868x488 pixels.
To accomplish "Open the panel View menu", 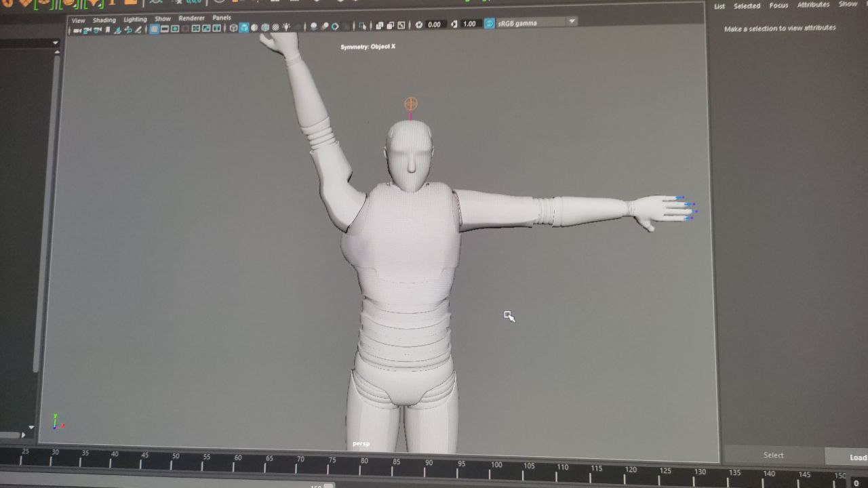I will point(79,20).
